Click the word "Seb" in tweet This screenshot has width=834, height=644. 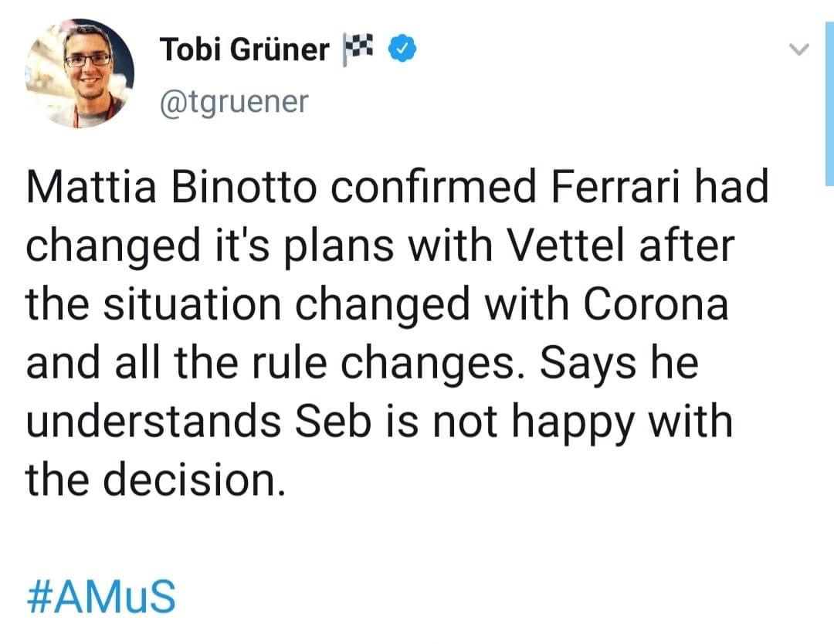[333, 421]
